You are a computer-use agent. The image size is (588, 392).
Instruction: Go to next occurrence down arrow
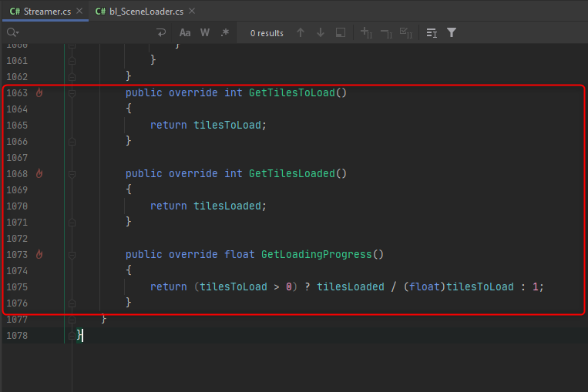click(321, 33)
